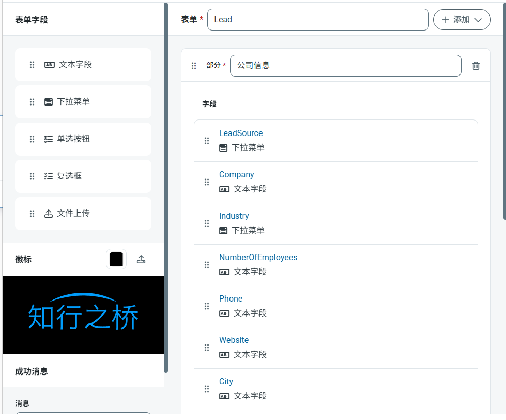The image size is (506, 420).
Task: Click drag handle for the Website field
Action: tap(207, 348)
